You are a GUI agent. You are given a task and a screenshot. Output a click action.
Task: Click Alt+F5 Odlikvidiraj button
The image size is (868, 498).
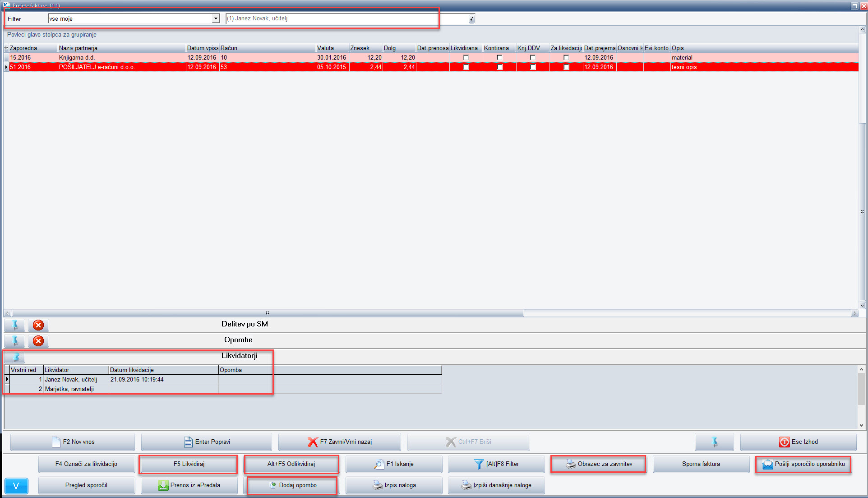click(x=291, y=464)
